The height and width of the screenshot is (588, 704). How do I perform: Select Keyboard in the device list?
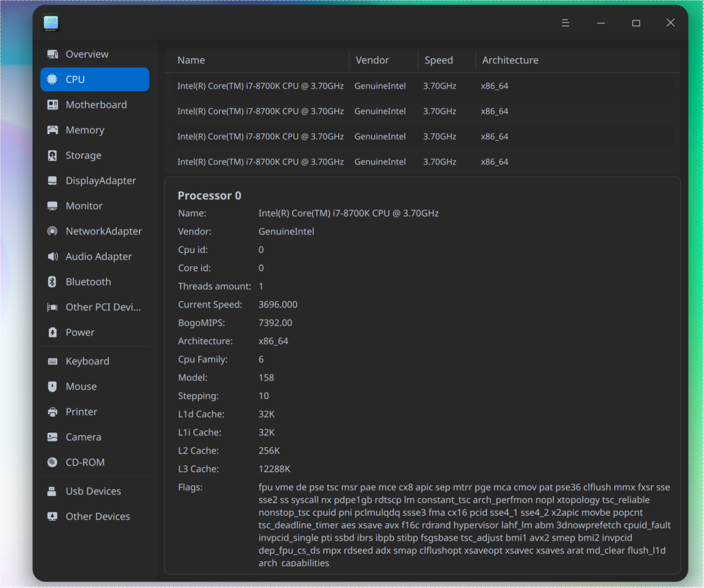(x=95, y=361)
